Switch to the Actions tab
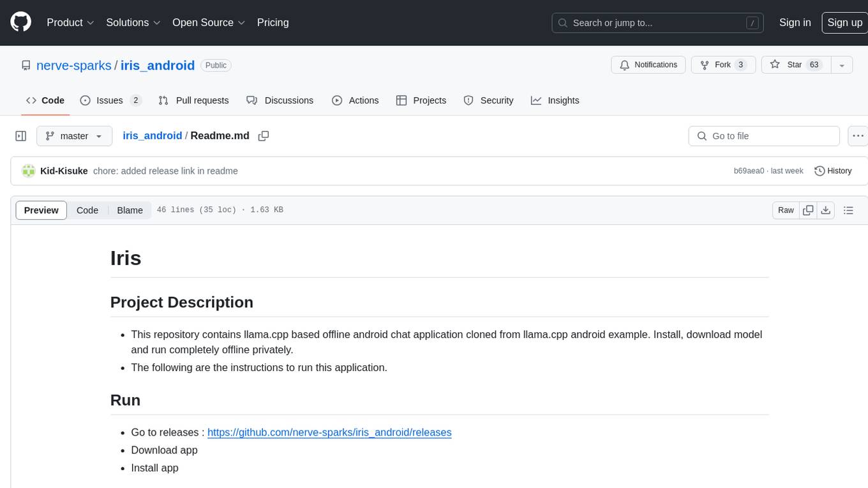This screenshot has height=488, width=868. [355, 100]
